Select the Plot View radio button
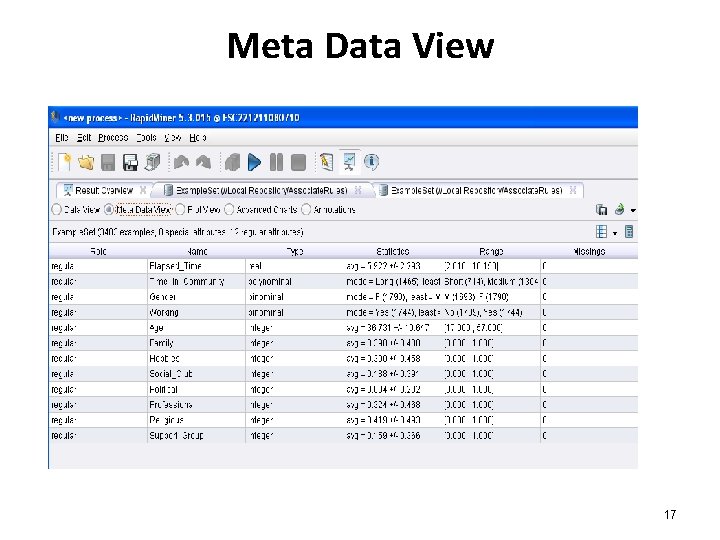 [x=180, y=210]
